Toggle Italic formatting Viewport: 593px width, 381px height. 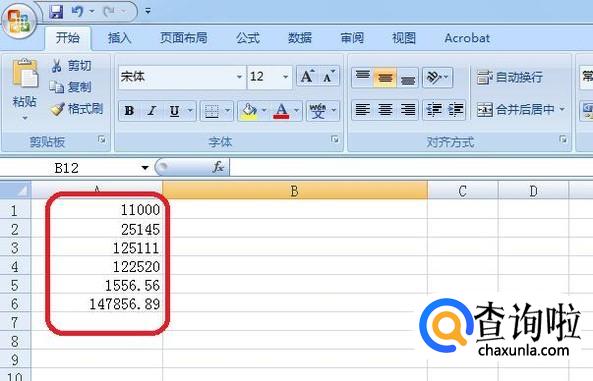(152, 111)
